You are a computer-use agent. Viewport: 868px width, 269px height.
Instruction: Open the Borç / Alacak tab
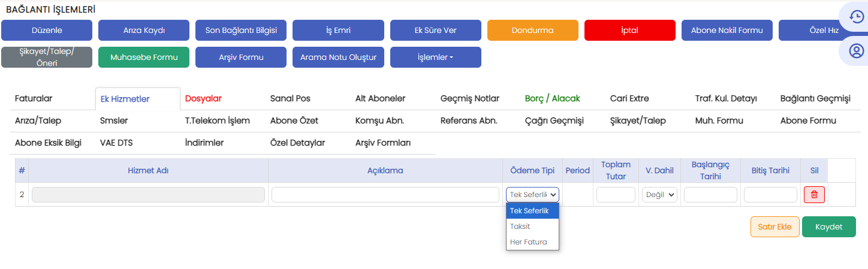click(552, 98)
